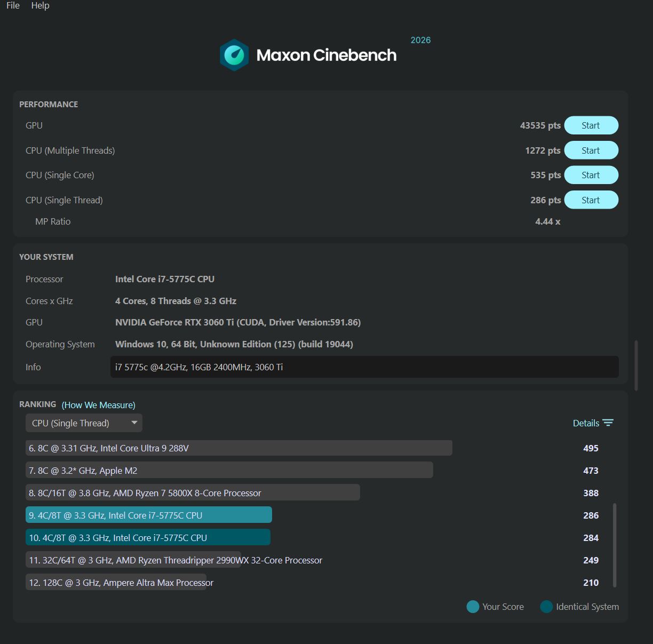
Task: Select the Apple M2 ranking bar
Action: pos(229,471)
